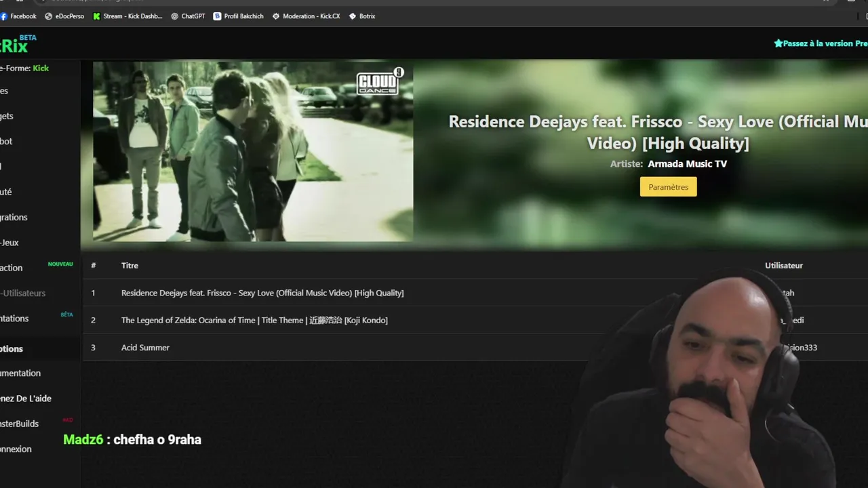Click the Sexy Love video thumbnail
This screenshot has width=868, height=488.
(x=253, y=152)
